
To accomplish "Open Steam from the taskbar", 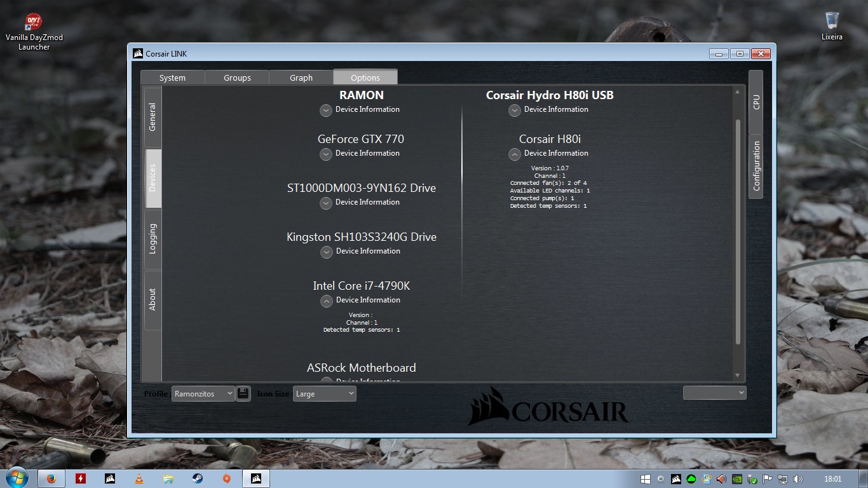I will (x=198, y=478).
